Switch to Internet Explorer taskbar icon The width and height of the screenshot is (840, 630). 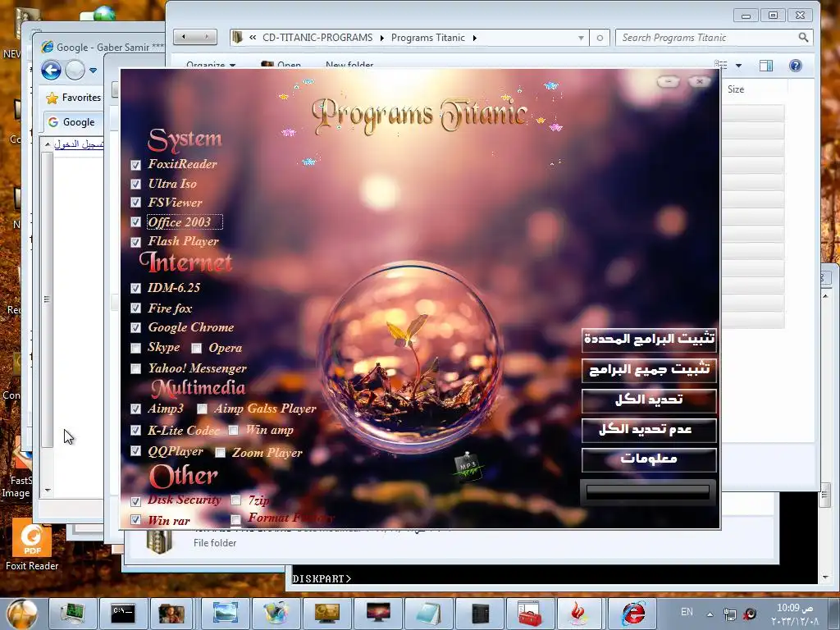pos(632,614)
